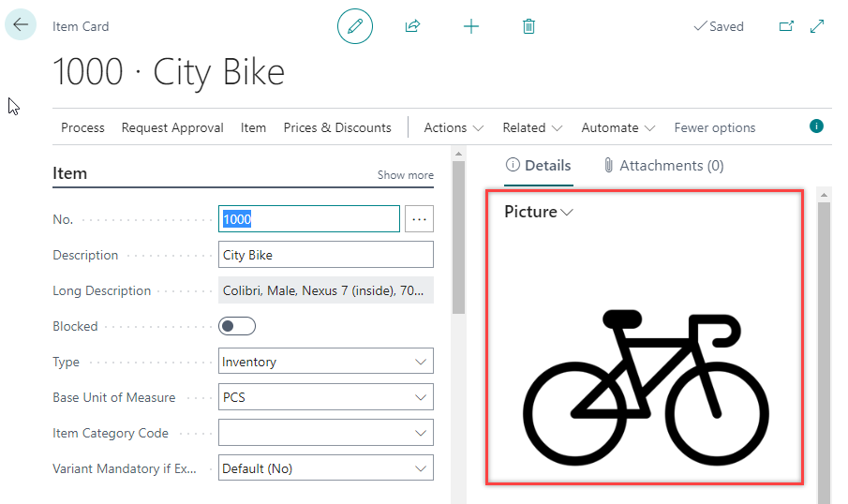Switch to the Attachments tab

click(663, 166)
